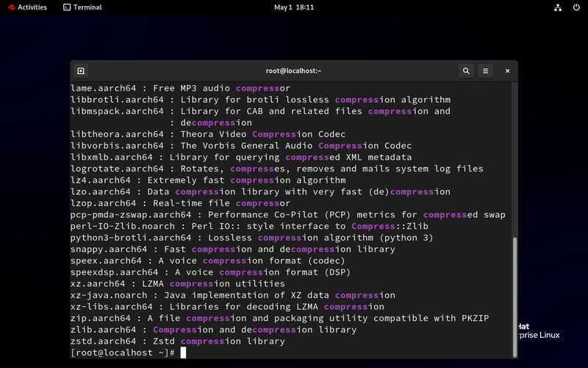Click the root@localhost:~ window title
The height and width of the screenshot is (368, 588).
[x=293, y=71]
